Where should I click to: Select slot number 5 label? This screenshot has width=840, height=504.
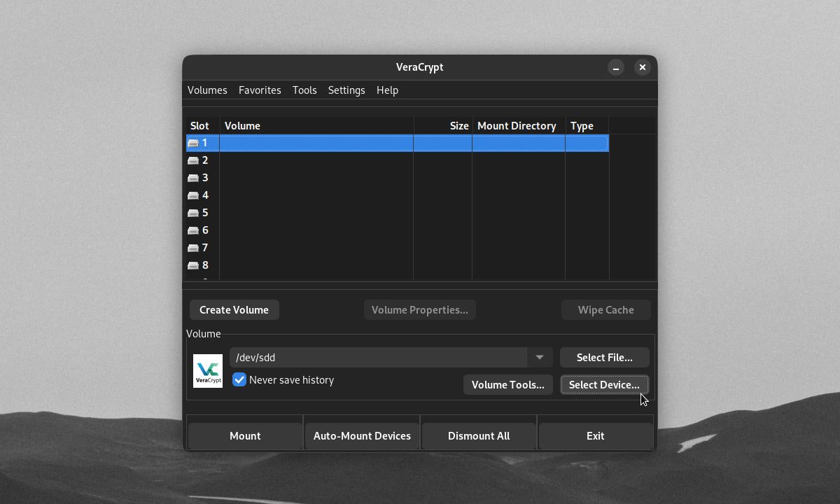coord(205,213)
